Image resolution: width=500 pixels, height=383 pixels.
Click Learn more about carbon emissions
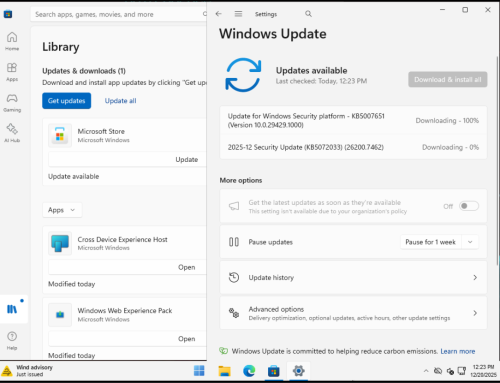tap(458, 351)
